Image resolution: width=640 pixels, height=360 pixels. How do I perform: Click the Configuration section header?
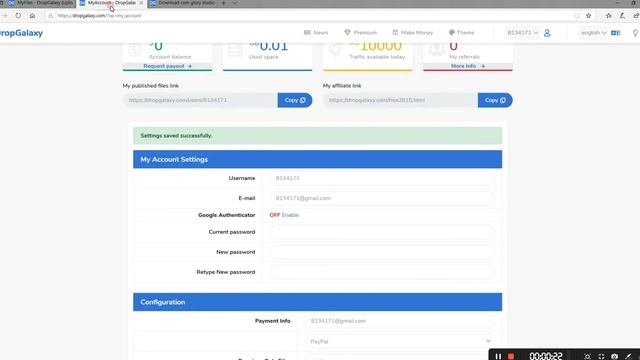pos(318,302)
